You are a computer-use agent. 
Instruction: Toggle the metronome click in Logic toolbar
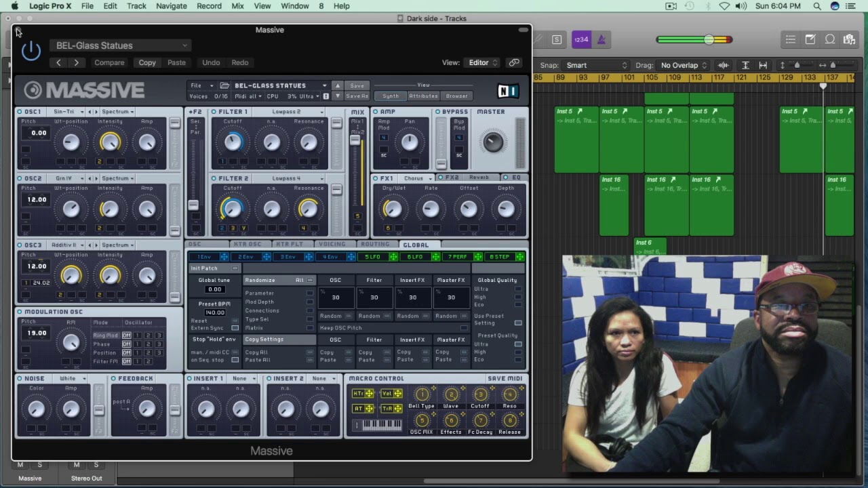601,39
